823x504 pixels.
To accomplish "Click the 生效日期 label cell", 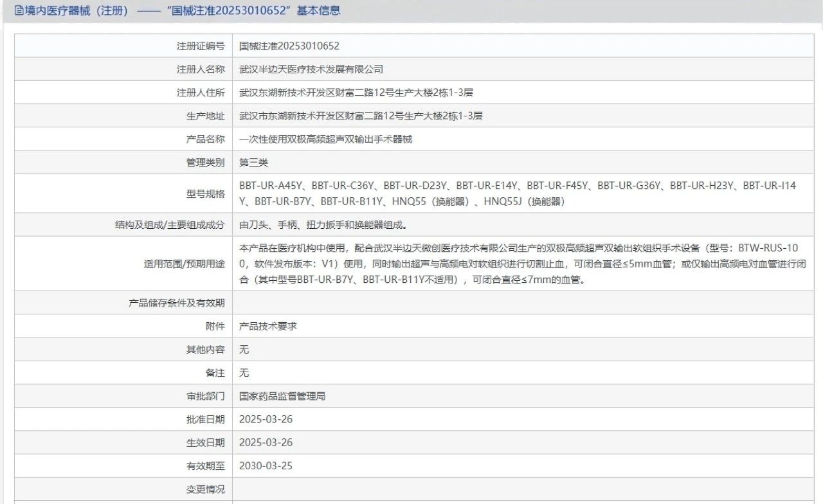I will click(123, 443).
